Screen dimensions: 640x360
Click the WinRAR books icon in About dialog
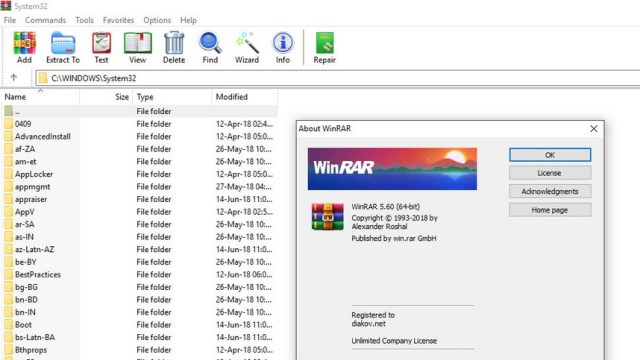tap(327, 217)
